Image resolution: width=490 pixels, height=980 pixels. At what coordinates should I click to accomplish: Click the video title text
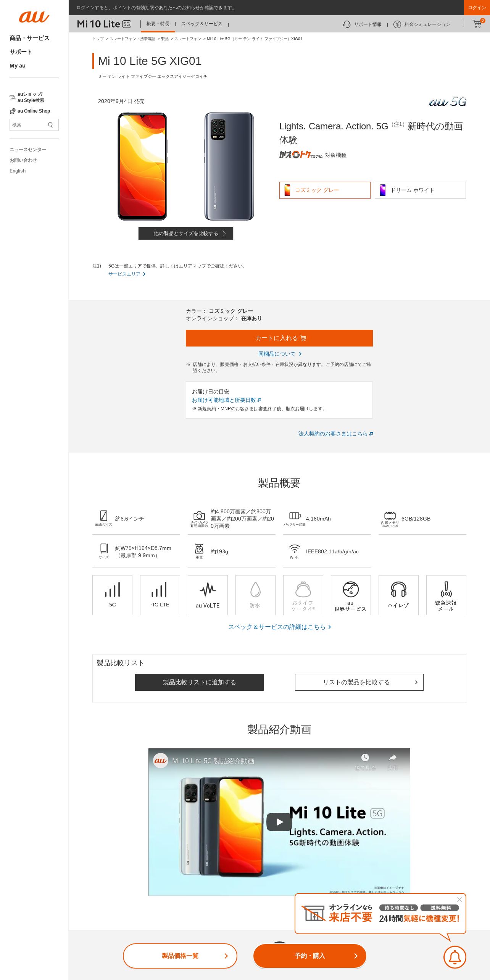click(213, 761)
